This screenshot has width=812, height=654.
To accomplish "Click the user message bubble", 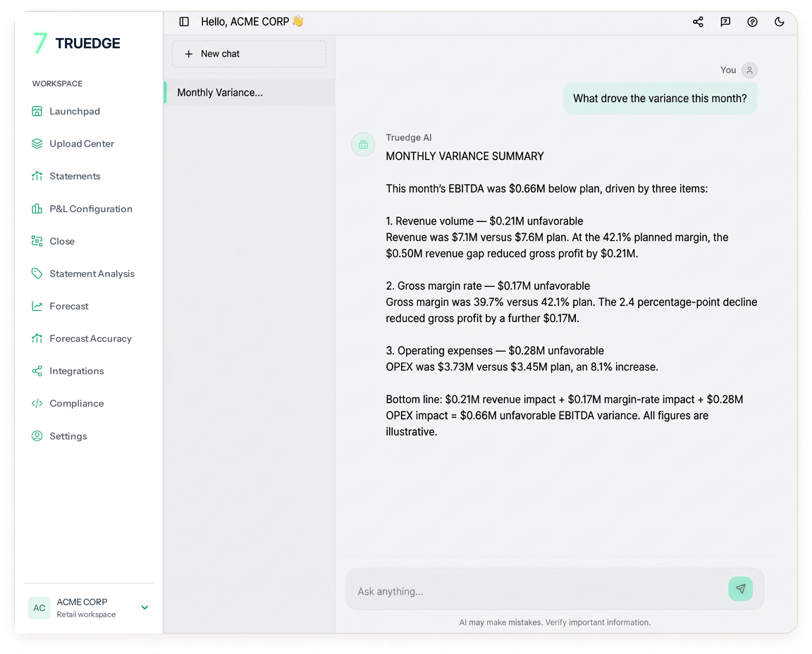I will pos(660,99).
